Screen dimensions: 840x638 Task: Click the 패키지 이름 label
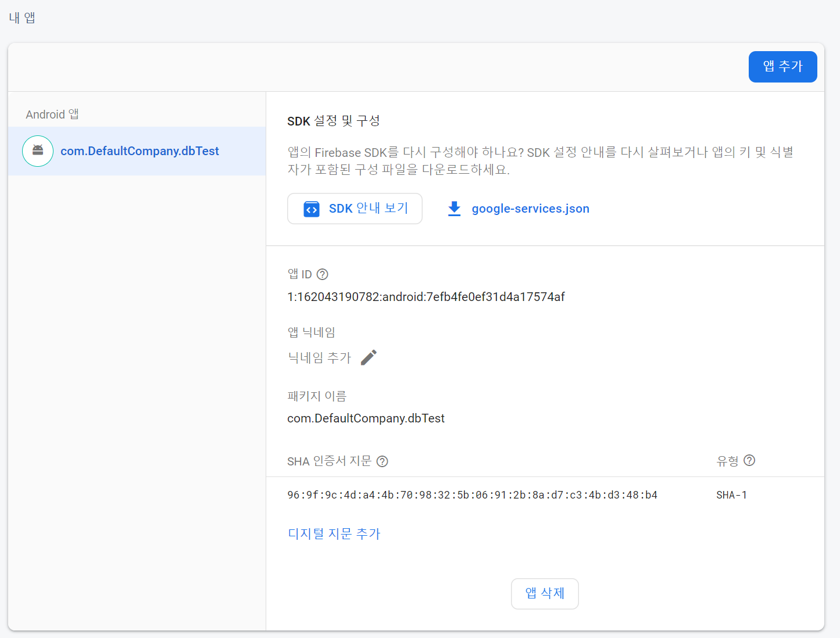pyautogui.click(x=317, y=396)
